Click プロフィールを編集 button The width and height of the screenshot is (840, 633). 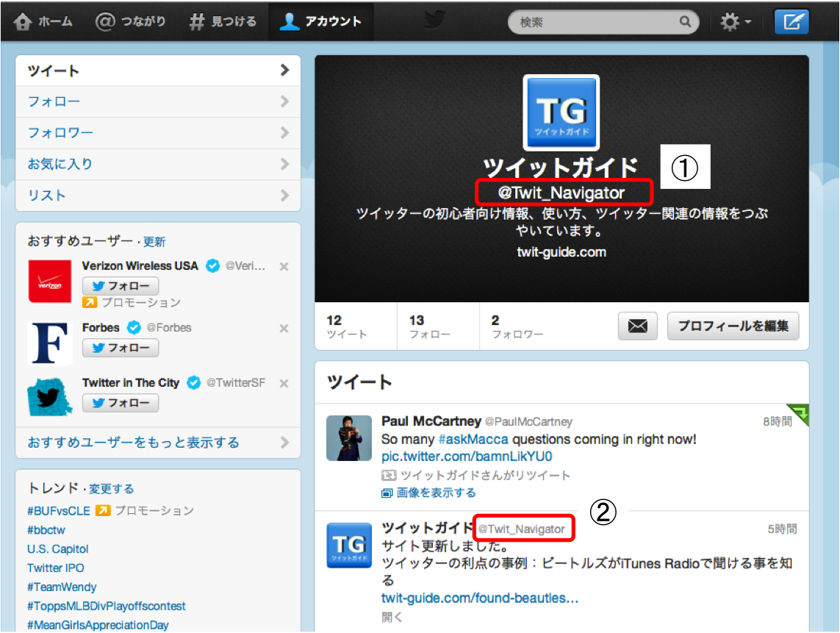coord(733,326)
